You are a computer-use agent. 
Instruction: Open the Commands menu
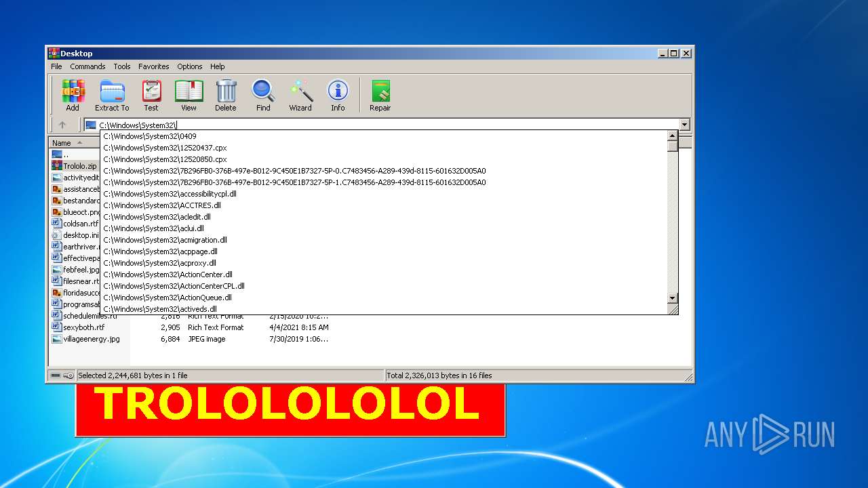(x=87, y=66)
